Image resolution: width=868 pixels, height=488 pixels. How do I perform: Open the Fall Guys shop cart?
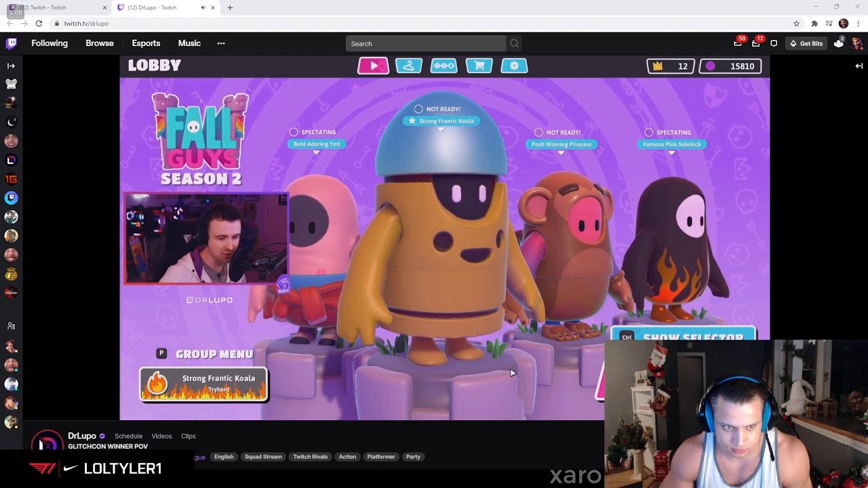[x=479, y=66]
